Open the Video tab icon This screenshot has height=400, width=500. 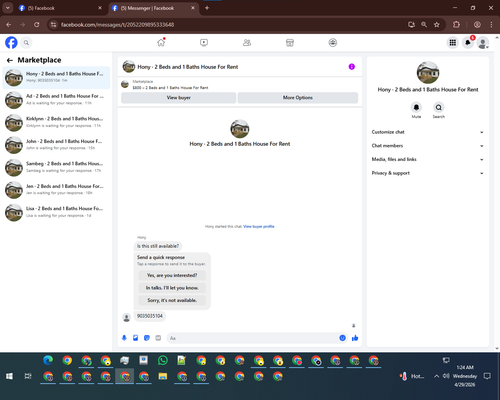(x=204, y=43)
